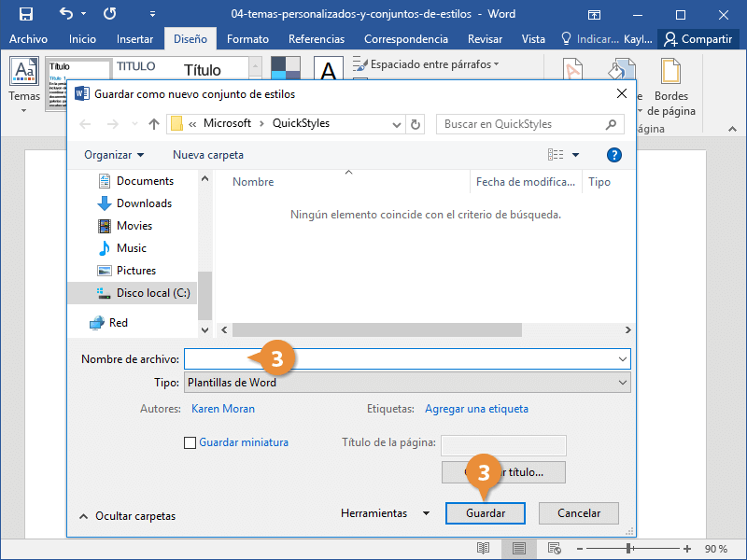
Task: Click the Redo icon in Word's title bar
Action: click(x=110, y=13)
